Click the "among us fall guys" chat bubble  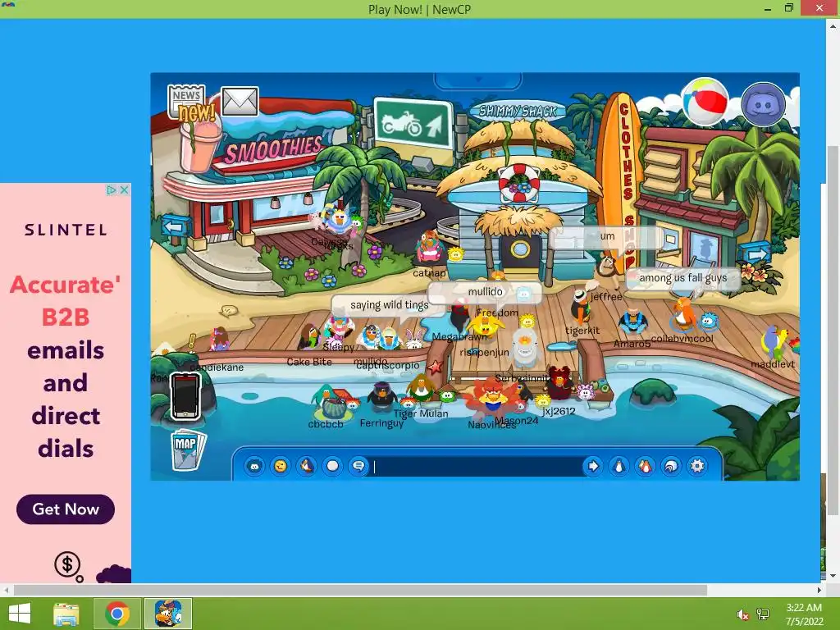[x=683, y=278]
